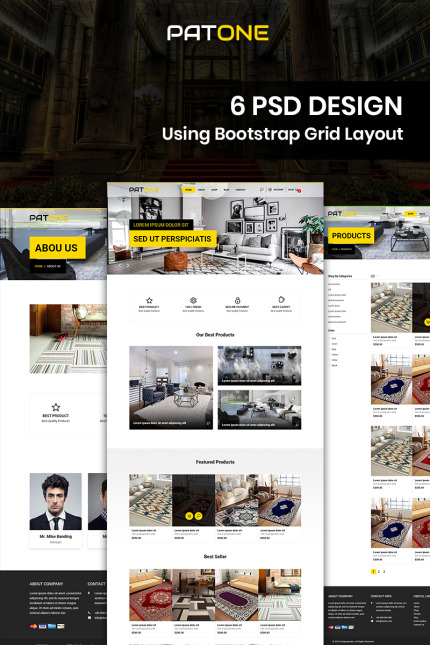This screenshot has height=645, width=430.
Task: Select the Best Product star icon
Action: pos(149,300)
